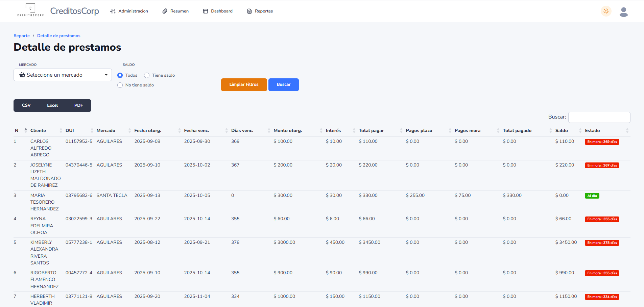Click the blue Buscar button

(284, 85)
